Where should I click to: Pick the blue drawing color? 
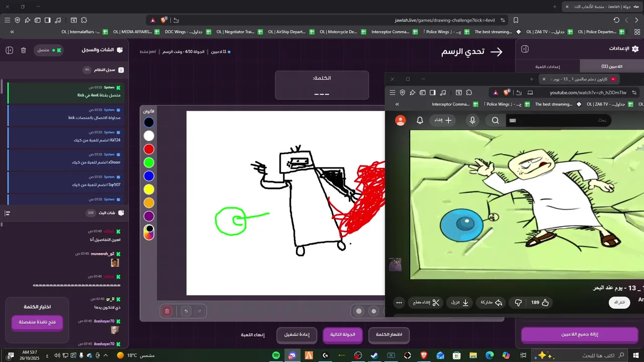coord(149,176)
